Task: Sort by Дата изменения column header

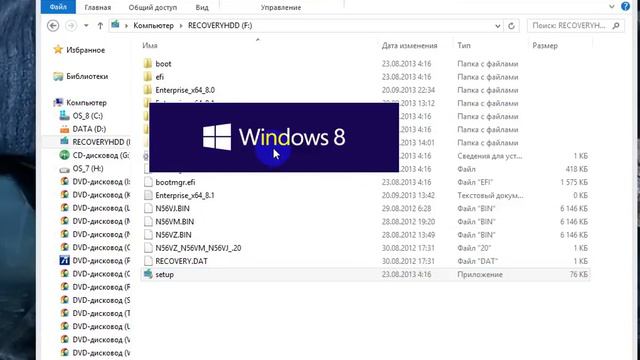Action: tap(409, 45)
